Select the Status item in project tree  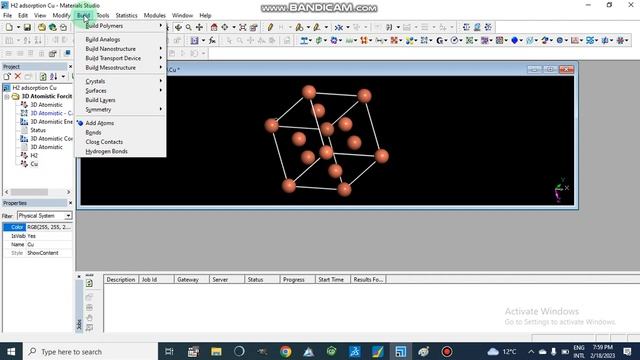[x=38, y=130]
